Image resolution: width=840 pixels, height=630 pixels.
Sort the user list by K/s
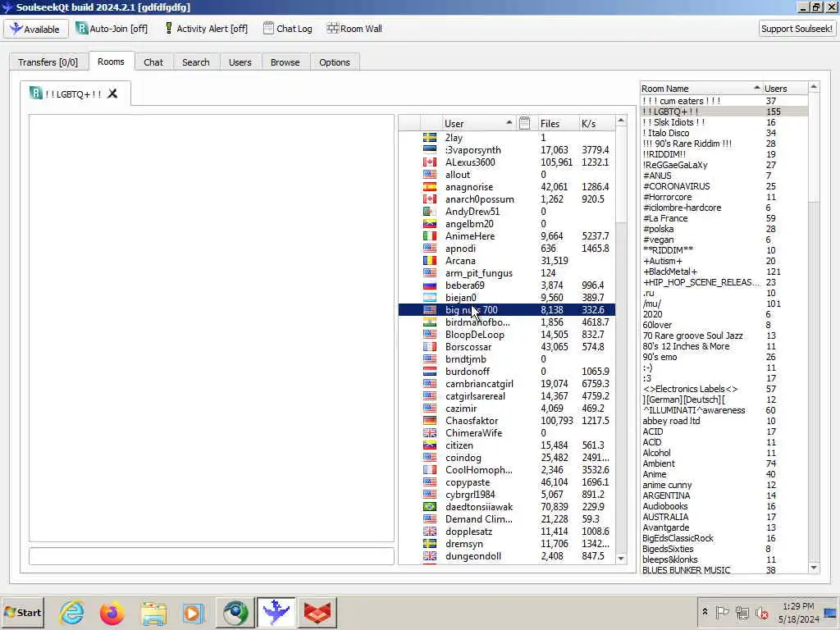596,124
